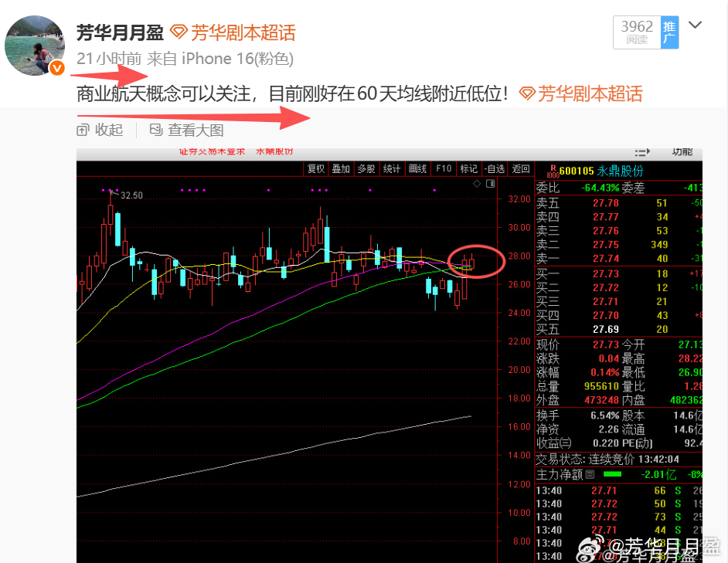Click the 28.00 price axis label

[519, 256]
